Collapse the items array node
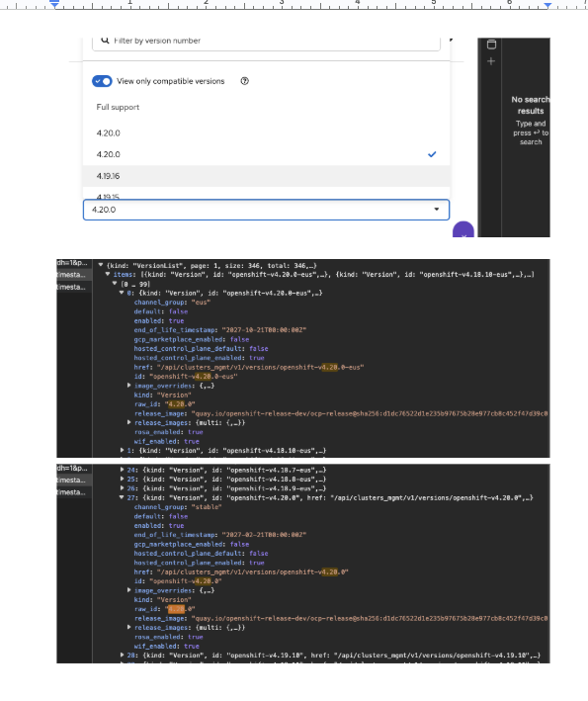This screenshot has height=701, width=588. click(108, 274)
